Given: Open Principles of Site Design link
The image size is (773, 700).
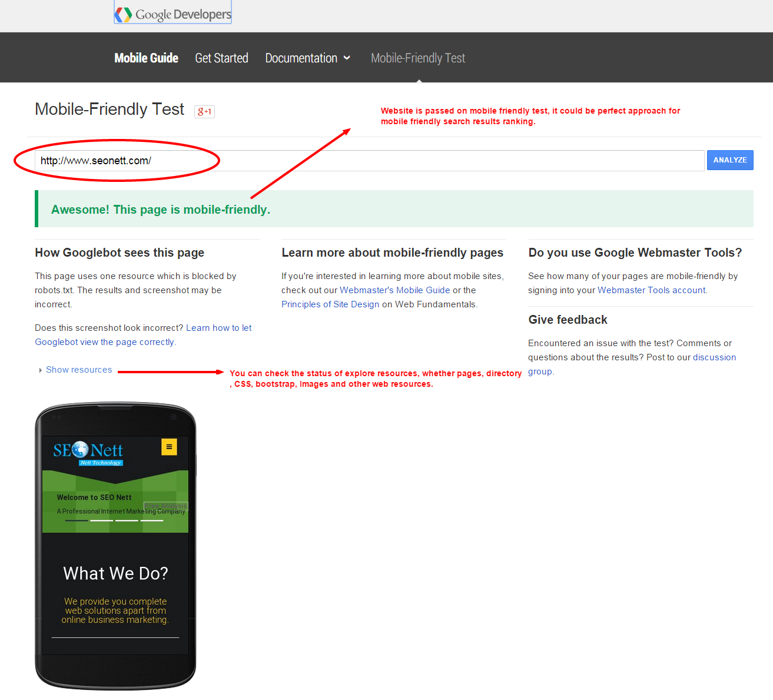Looking at the screenshot, I should pyautogui.click(x=330, y=304).
